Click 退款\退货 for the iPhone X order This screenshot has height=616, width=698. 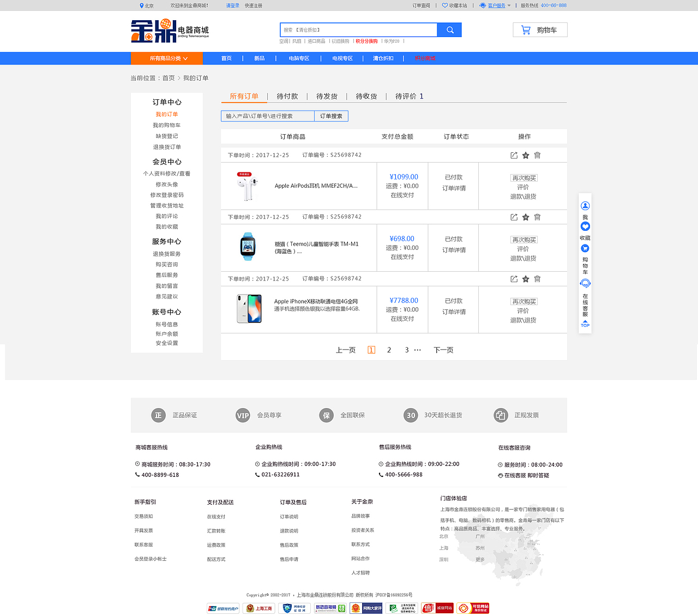(523, 320)
